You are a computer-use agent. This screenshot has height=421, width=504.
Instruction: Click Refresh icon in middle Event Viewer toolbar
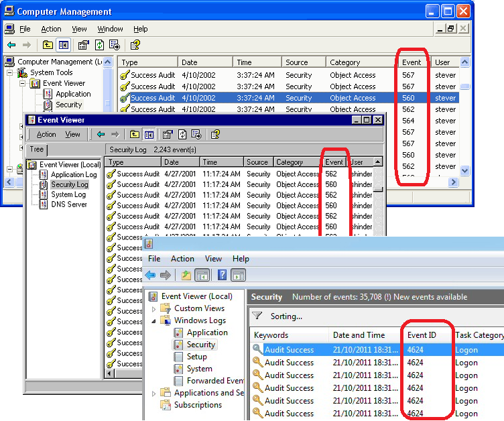click(x=182, y=135)
